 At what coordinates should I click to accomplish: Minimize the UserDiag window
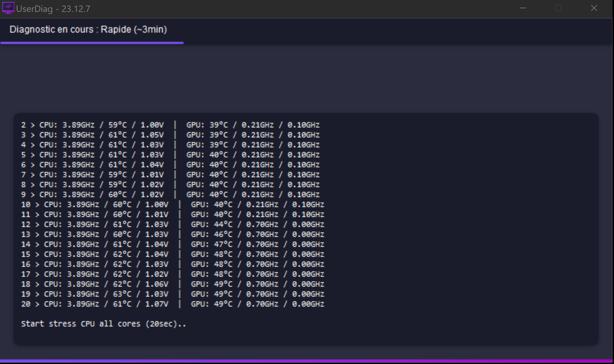pos(523,8)
